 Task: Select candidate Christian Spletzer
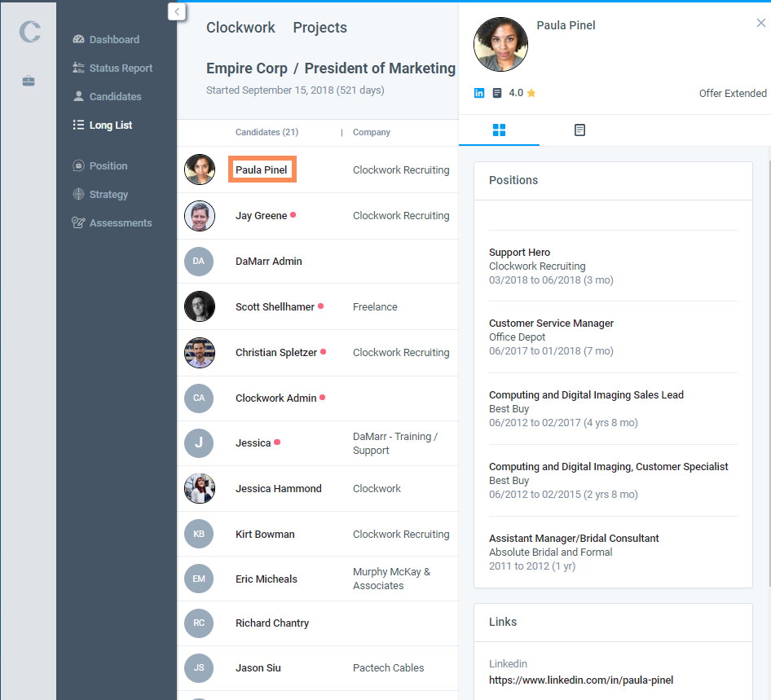(276, 353)
